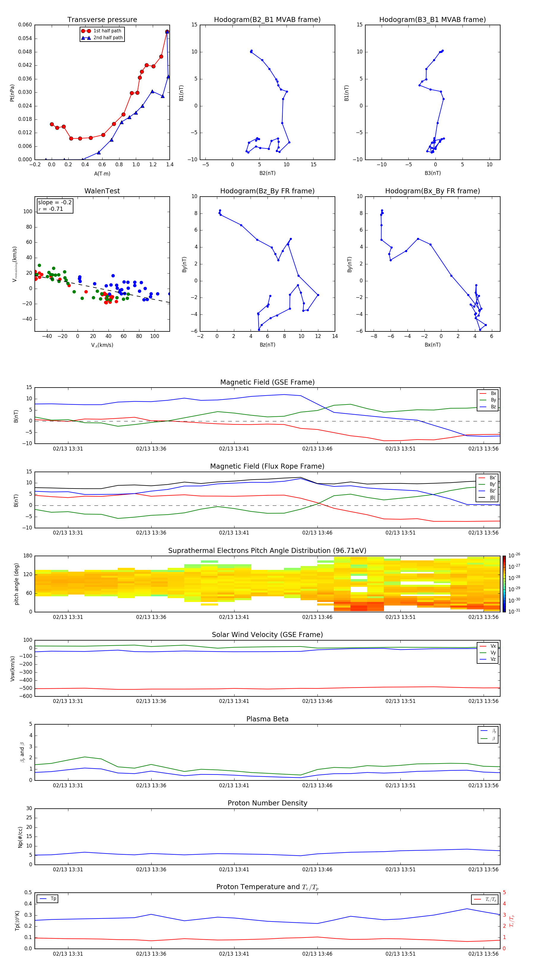
Task: Click the Suprathermal Electrons Pitch Angle Distribution title
Action: coord(267,551)
